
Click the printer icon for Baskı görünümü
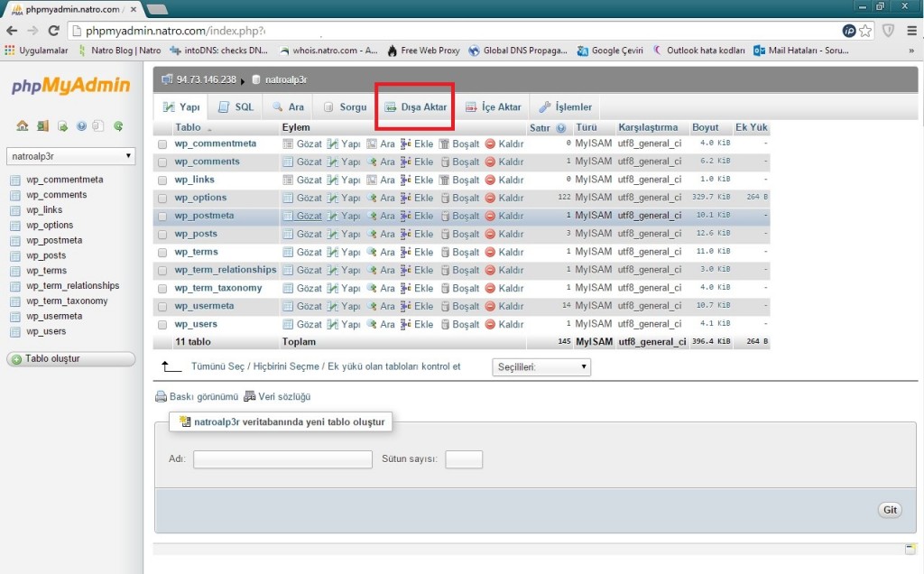point(161,396)
